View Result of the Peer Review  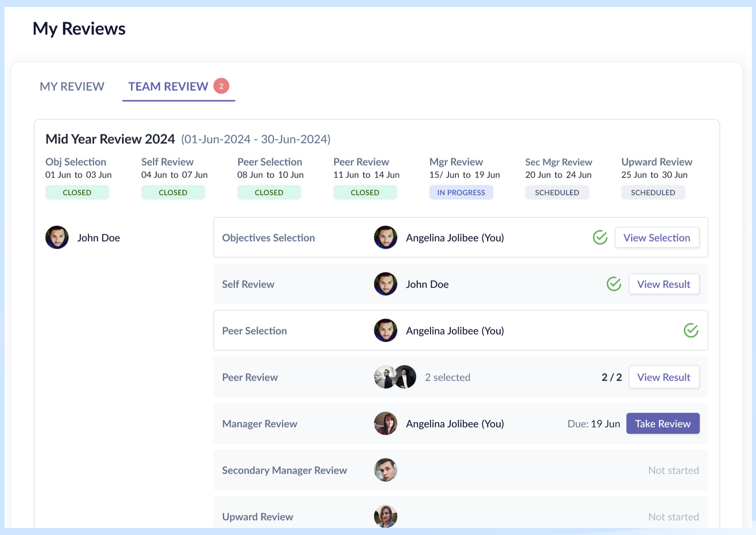tap(664, 377)
